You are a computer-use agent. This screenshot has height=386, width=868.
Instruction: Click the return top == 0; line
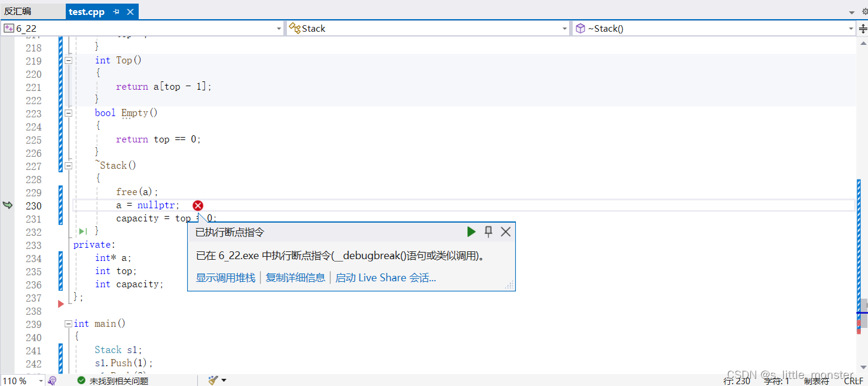coord(158,139)
